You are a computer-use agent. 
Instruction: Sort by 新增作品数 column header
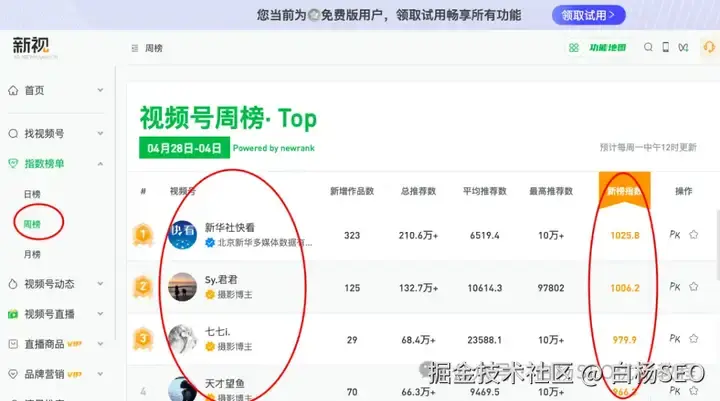(352, 191)
